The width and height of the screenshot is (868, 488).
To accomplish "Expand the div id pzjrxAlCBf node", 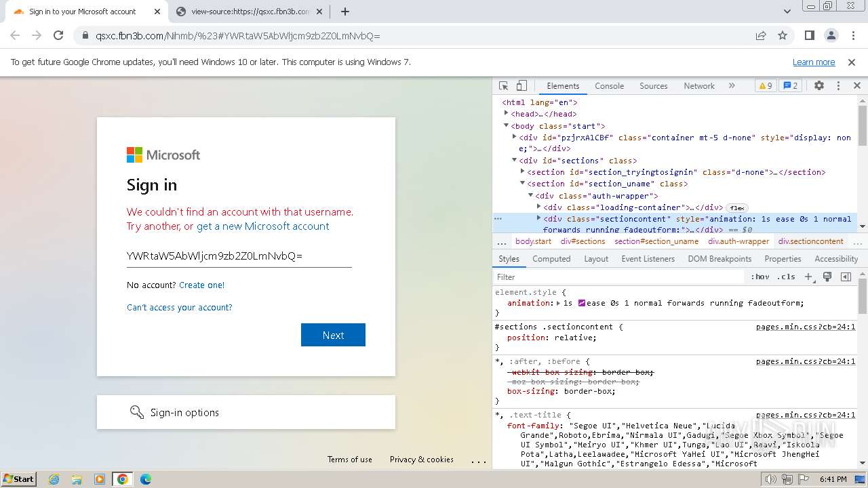I will [514, 137].
